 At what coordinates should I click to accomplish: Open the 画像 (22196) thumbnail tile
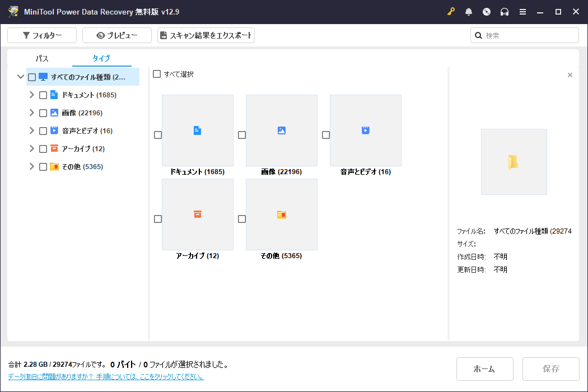tap(282, 130)
